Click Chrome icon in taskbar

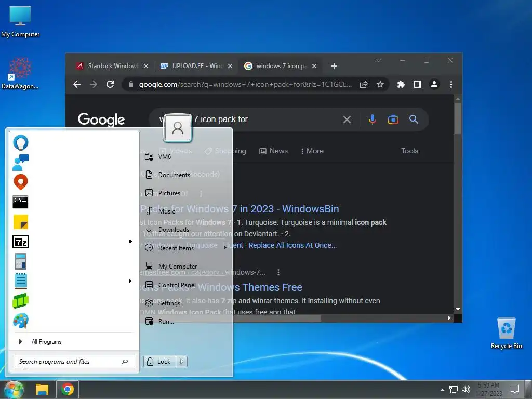point(67,389)
